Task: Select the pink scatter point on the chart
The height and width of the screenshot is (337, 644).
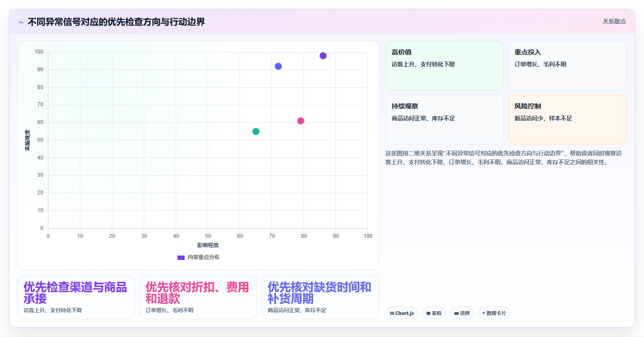Action: click(x=301, y=121)
